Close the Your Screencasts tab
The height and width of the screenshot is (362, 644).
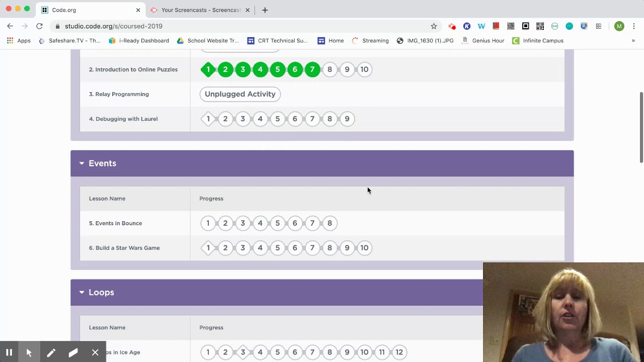point(248,10)
